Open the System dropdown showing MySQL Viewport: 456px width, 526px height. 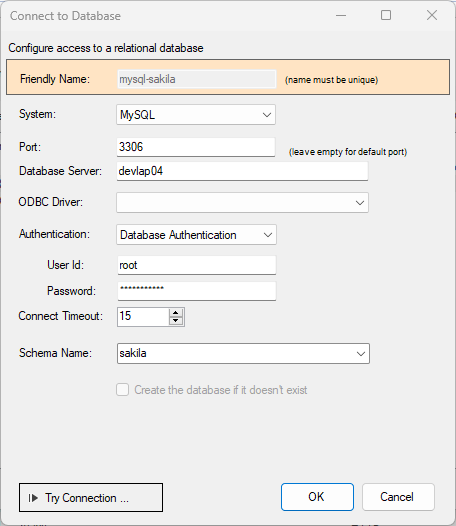tap(196, 115)
